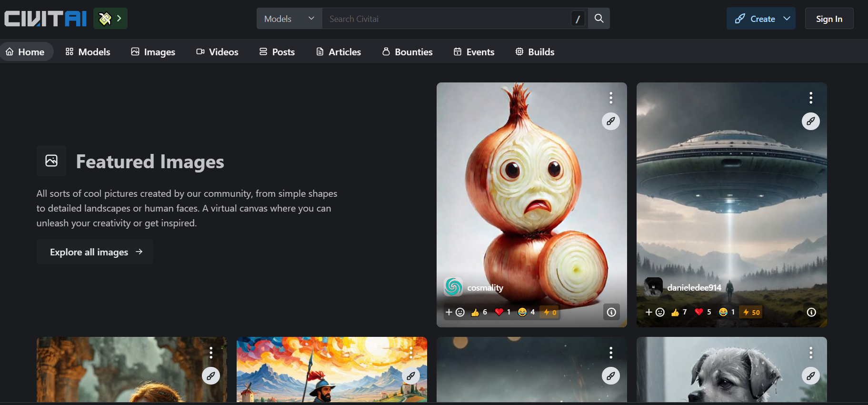Open cosmality user avatar
The height and width of the screenshot is (405, 868).
453,287
